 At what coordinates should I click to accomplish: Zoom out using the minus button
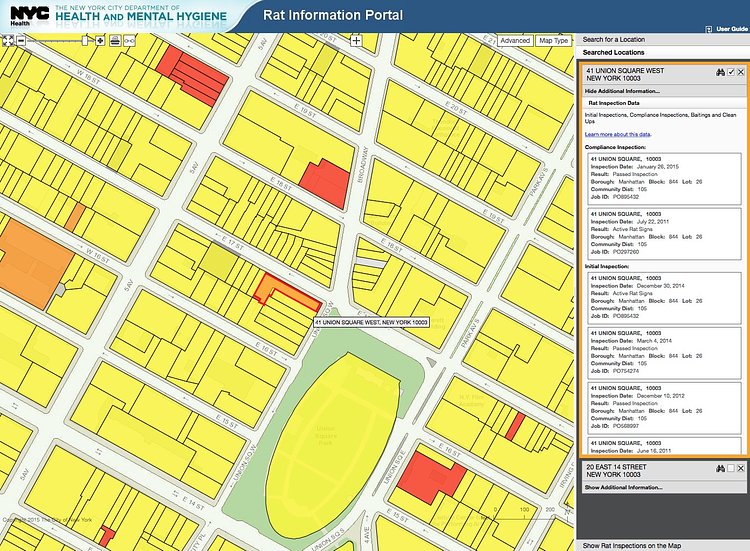pyautogui.click(x=21, y=40)
